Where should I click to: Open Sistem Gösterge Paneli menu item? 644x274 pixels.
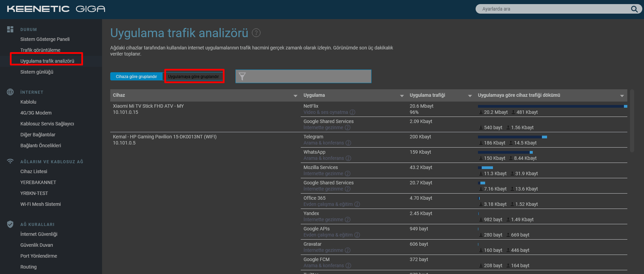coord(45,39)
